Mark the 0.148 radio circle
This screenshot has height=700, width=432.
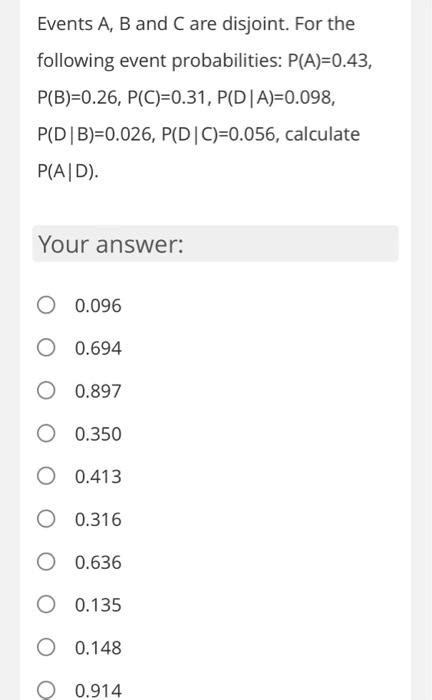pyautogui.click(x=46, y=647)
